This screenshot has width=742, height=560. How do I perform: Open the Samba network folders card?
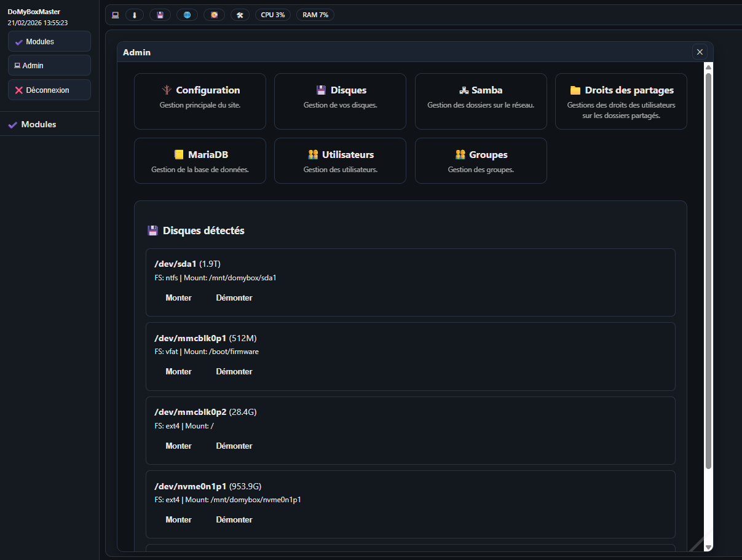(481, 101)
